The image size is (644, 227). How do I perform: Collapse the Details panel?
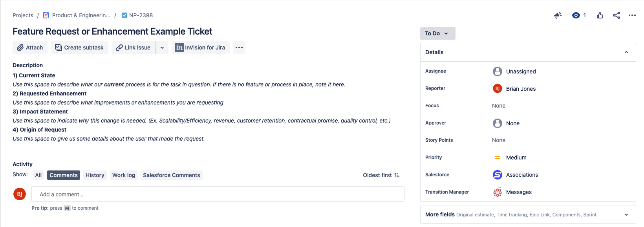tap(626, 52)
